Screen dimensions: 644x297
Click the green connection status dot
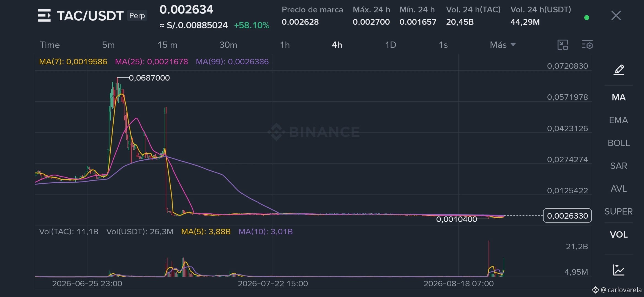586,18
